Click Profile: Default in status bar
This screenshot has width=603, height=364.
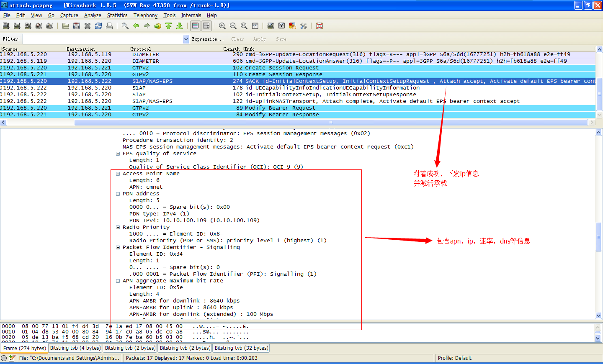point(454,358)
